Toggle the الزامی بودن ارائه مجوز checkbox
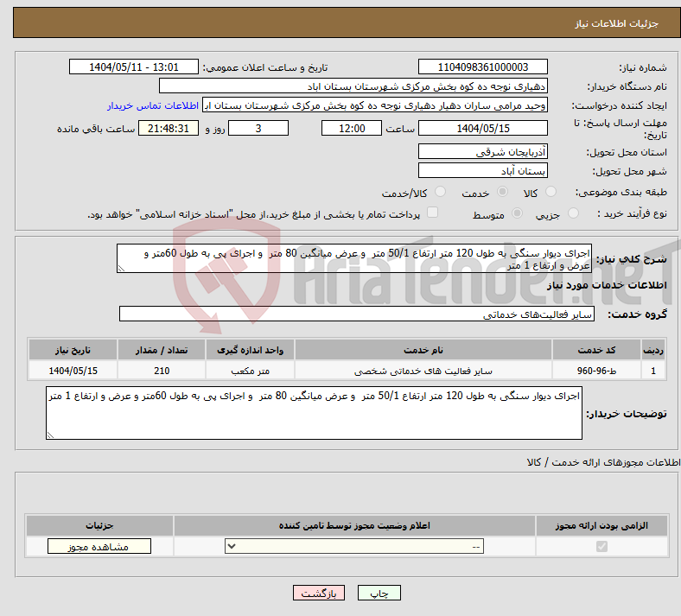The image size is (681, 616). (x=601, y=546)
